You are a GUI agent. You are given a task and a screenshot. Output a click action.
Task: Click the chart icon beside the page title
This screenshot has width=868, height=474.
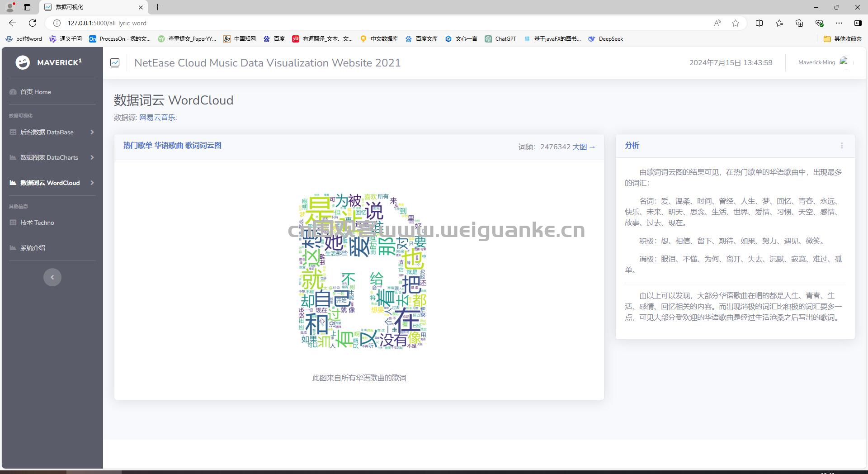pyautogui.click(x=115, y=63)
